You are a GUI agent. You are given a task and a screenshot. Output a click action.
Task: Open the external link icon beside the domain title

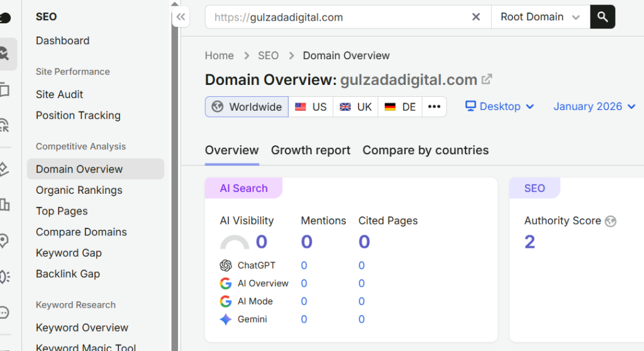pyautogui.click(x=487, y=79)
